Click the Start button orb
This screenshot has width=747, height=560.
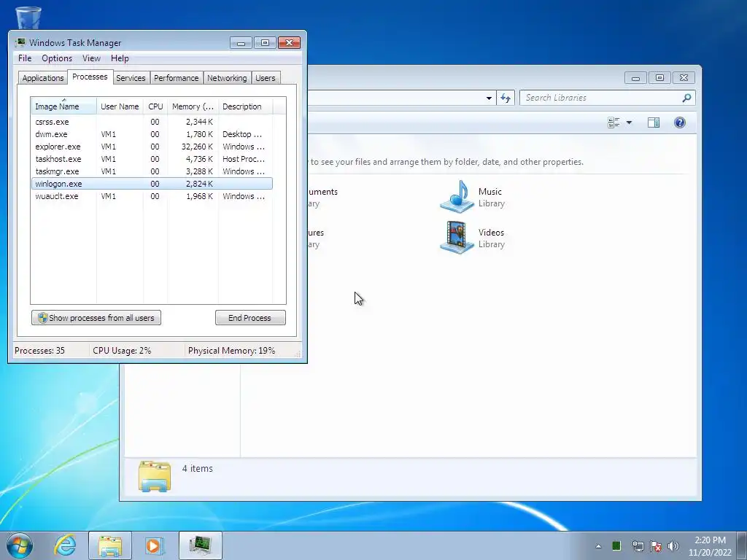pyautogui.click(x=20, y=545)
